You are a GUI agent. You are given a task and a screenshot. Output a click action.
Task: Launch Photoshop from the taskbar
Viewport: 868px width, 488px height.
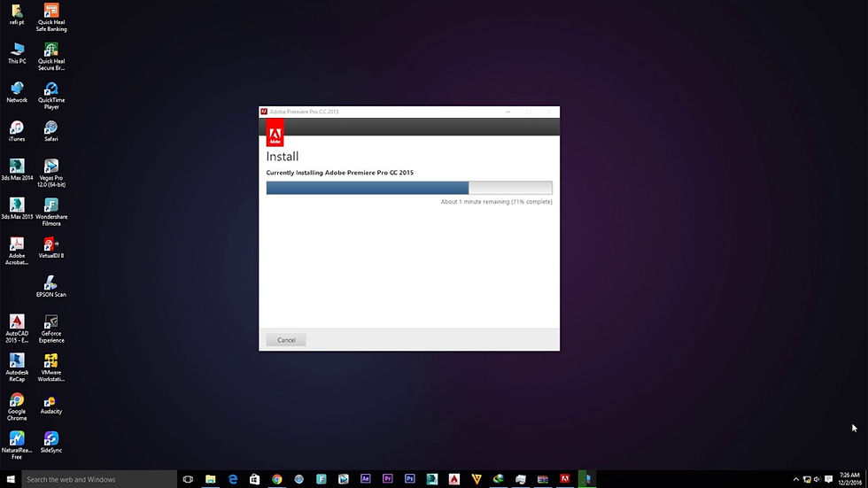(409, 479)
